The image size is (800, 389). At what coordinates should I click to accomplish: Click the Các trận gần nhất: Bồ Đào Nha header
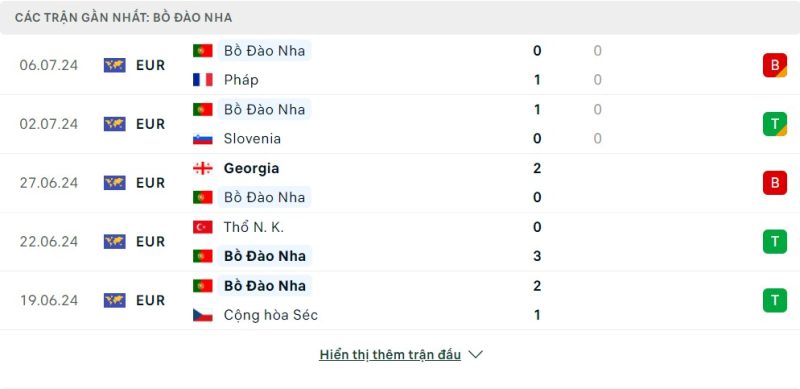tap(123, 18)
